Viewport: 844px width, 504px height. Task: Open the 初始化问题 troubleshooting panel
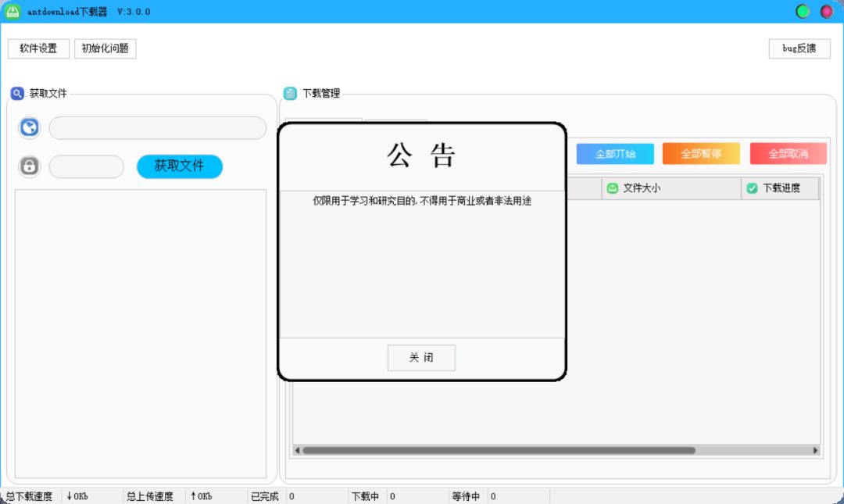point(104,48)
